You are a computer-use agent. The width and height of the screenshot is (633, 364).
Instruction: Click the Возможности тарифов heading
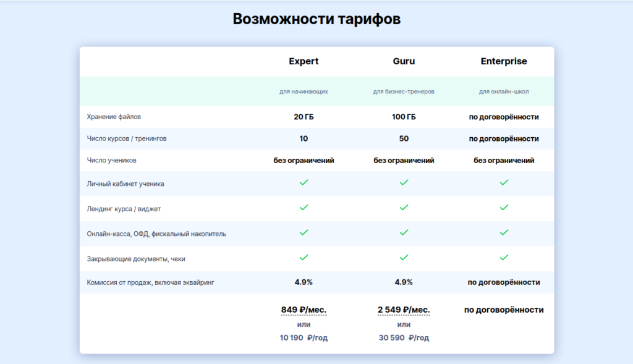(x=316, y=19)
